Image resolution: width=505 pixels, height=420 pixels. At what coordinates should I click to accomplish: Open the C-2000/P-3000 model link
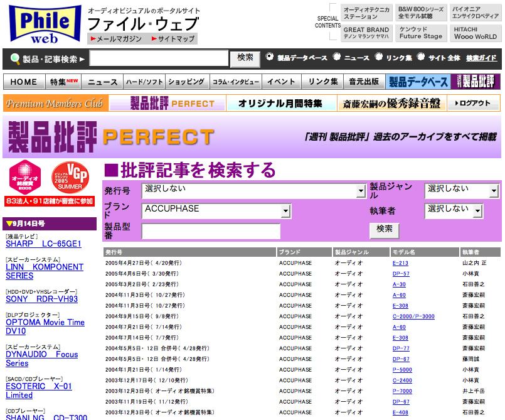[x=413, y=316]
